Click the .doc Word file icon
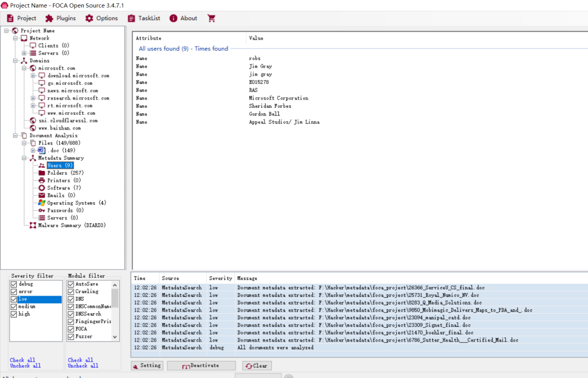This screenshot has width=588, height=378. 41,150
